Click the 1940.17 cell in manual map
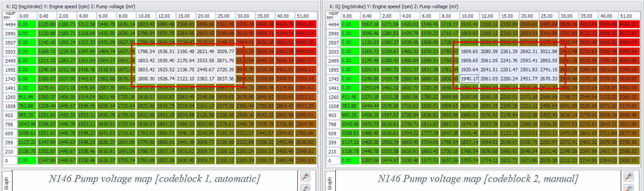The image size is (644, 191). 469,79
